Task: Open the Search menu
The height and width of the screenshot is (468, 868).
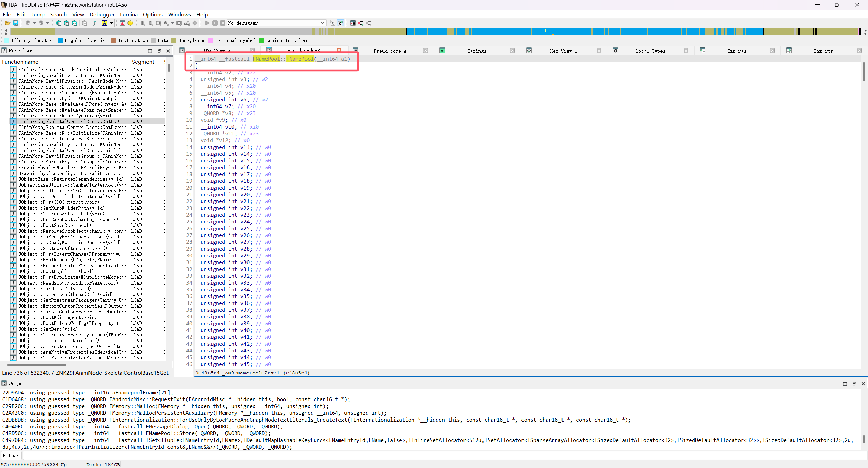Action: pos(58,14)
